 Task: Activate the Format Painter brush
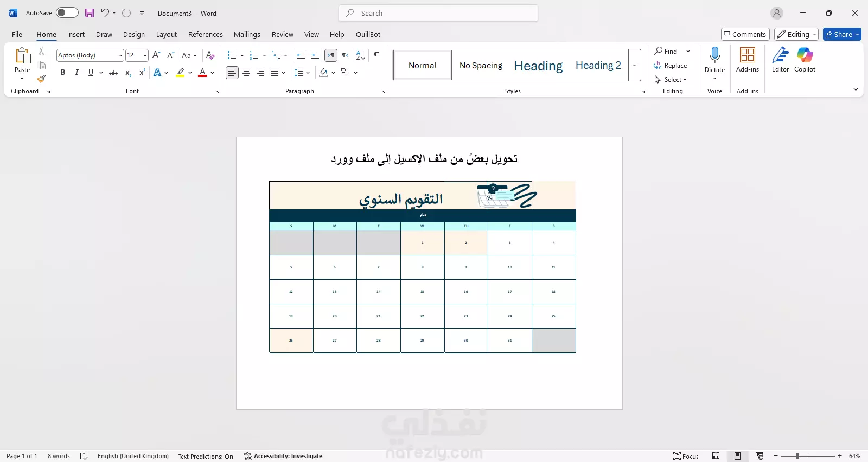(41, 79)
